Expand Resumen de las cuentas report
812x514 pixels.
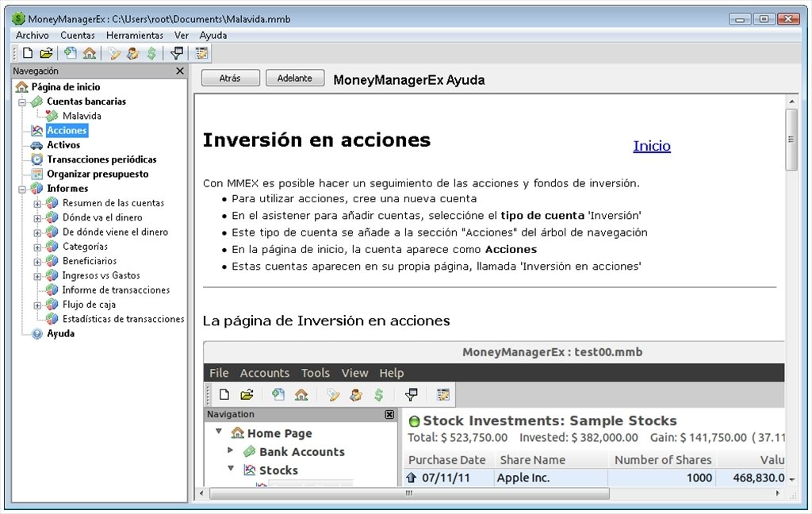(38, 204)
